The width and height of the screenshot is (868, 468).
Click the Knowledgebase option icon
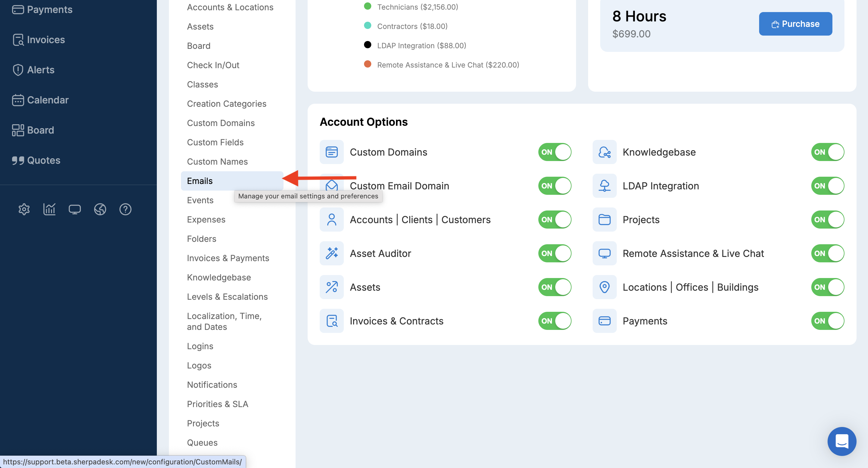point(604,152)
